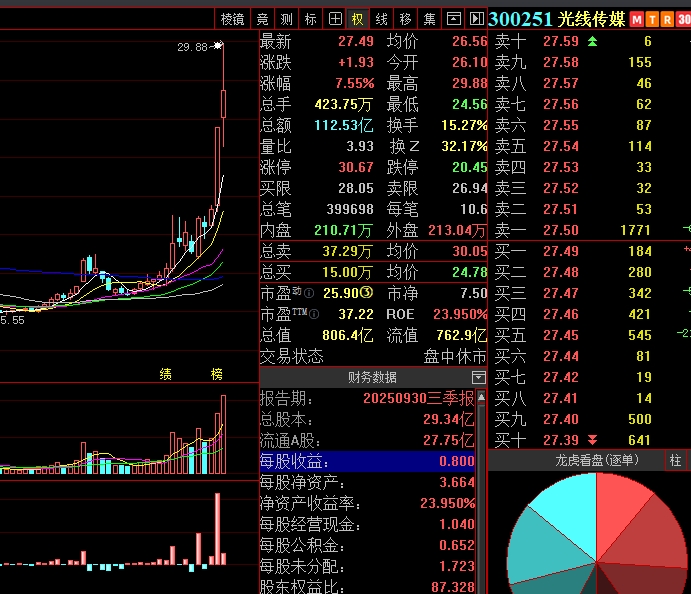691x594 pixels.
Task: Click the 总股本 29.34亿 row
Action: point(367,420)
